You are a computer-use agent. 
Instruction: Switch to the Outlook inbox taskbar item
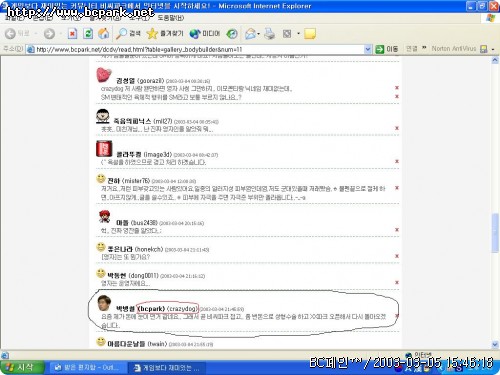tap(87, 368)
